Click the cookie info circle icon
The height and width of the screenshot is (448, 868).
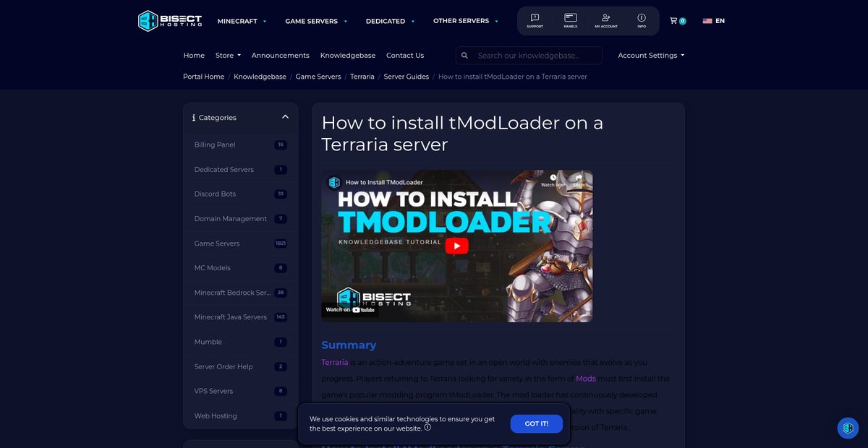tap(427, 428)
